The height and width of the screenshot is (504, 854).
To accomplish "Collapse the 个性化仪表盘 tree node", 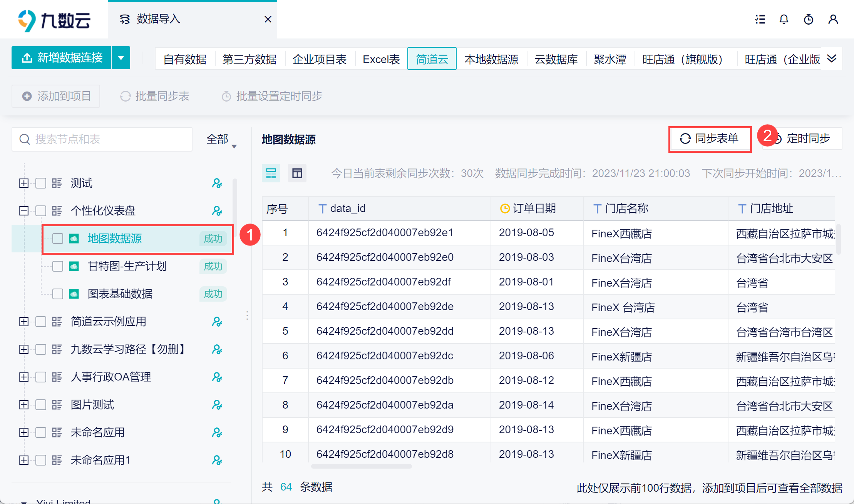I will point(24,211).
